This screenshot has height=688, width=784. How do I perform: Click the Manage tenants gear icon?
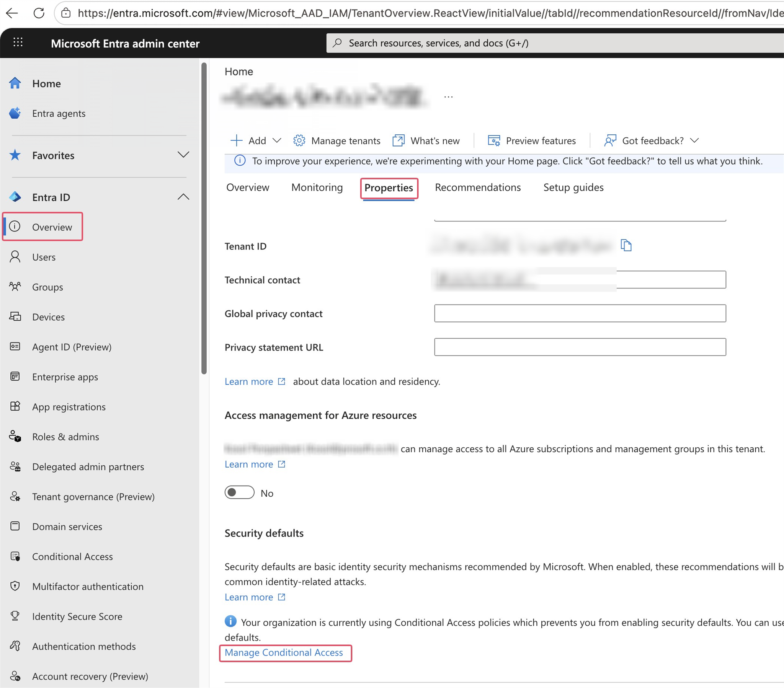coord(299,141)
